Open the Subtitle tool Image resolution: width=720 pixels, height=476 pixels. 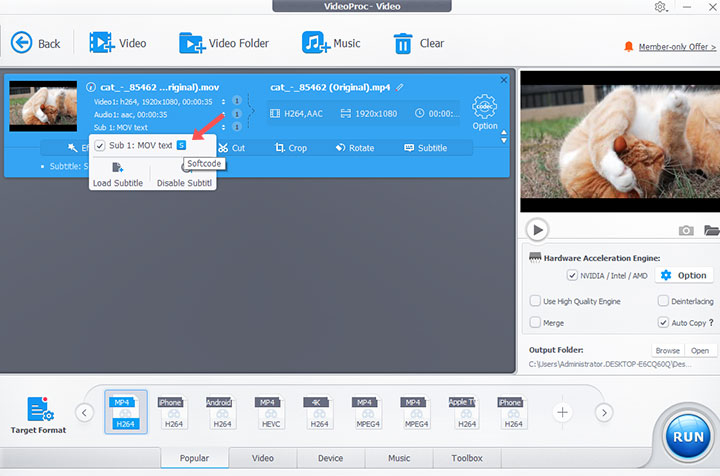coord(425,148)
